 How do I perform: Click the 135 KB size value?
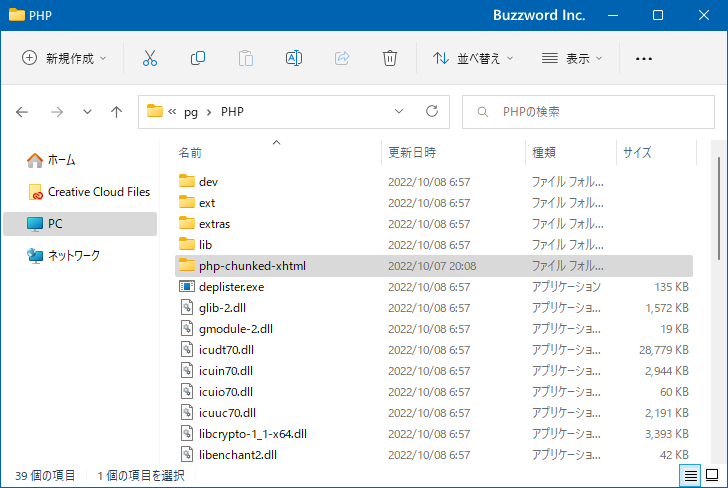coord(671,287)
